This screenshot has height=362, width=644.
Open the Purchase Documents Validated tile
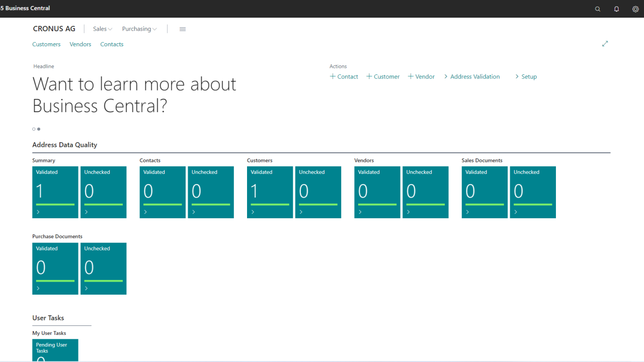pos(55,268)
